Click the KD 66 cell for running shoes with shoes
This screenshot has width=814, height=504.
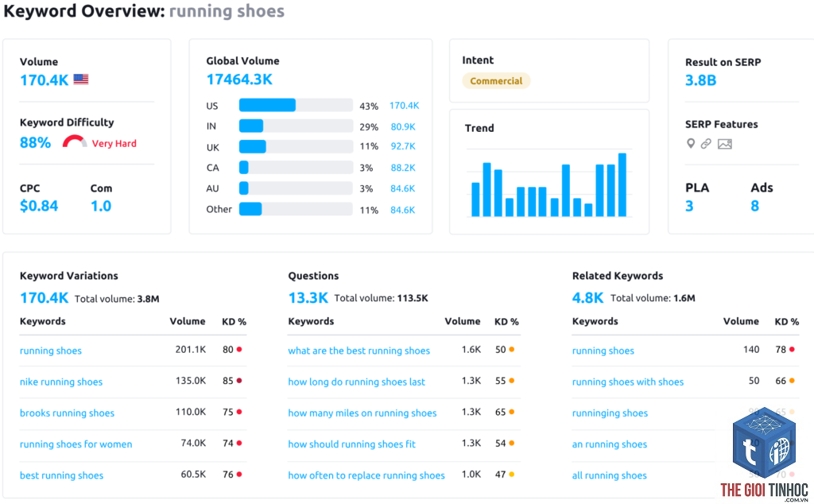[785, 381]
